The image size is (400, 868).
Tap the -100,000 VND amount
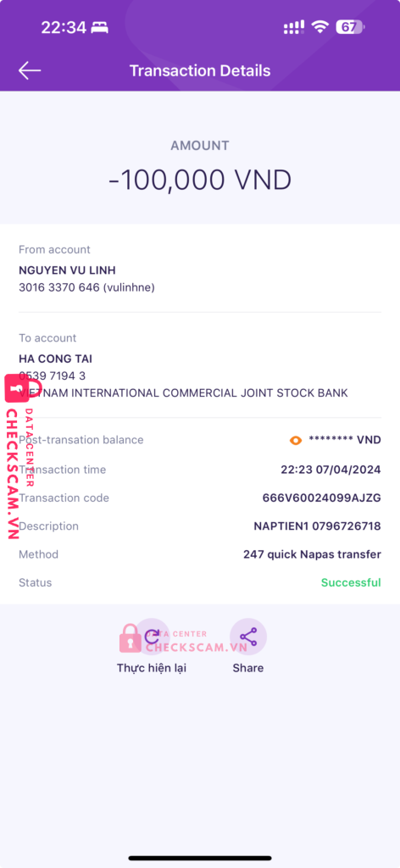200,180
